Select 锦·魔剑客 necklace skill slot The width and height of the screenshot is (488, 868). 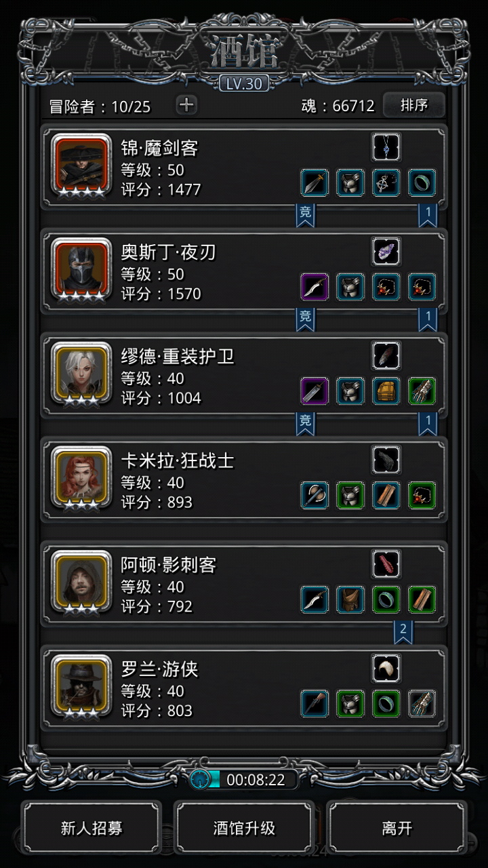[386, 147]
